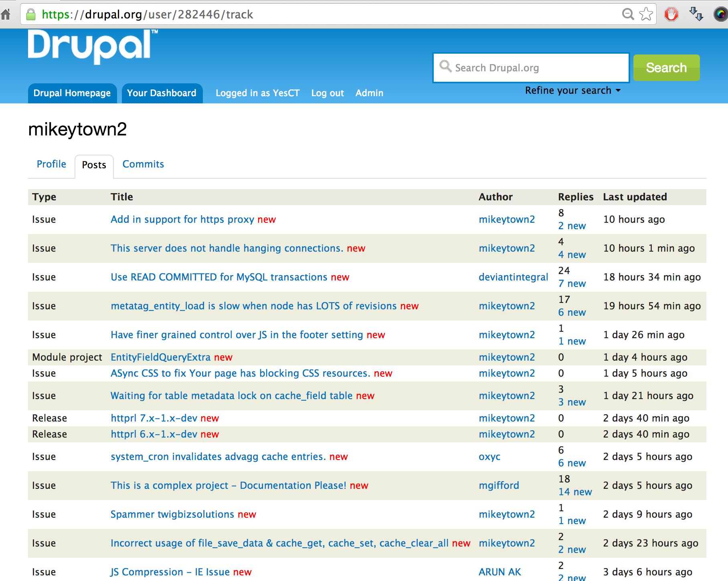728x581 pixels.
Task: Open author mgifford's profile
Action: [499, 486]
